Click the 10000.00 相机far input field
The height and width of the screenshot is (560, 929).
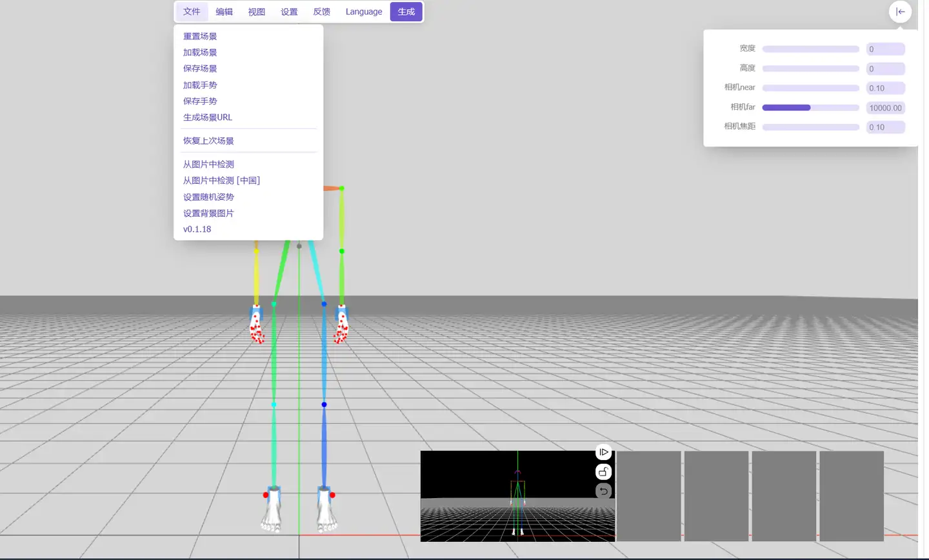pos(885,108)
